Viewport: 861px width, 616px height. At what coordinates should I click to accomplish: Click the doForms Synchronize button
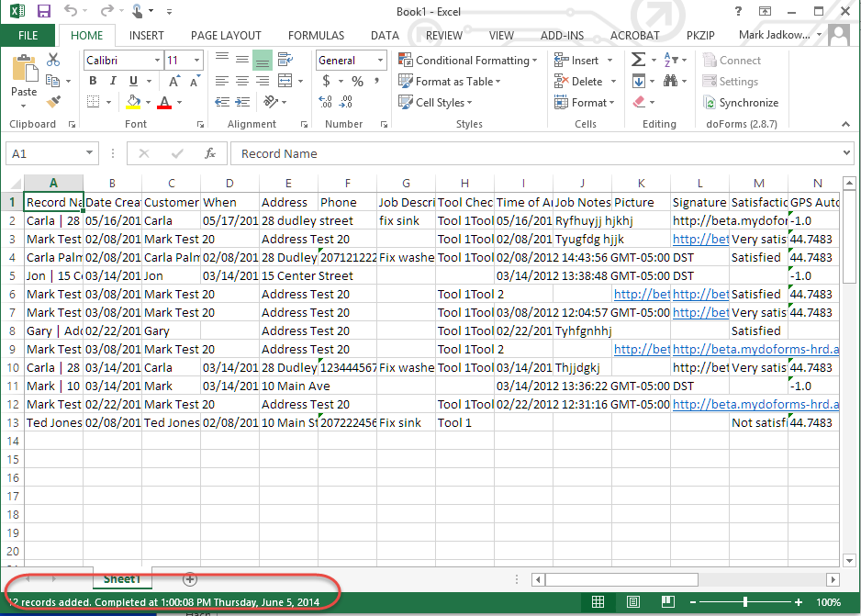741,103
